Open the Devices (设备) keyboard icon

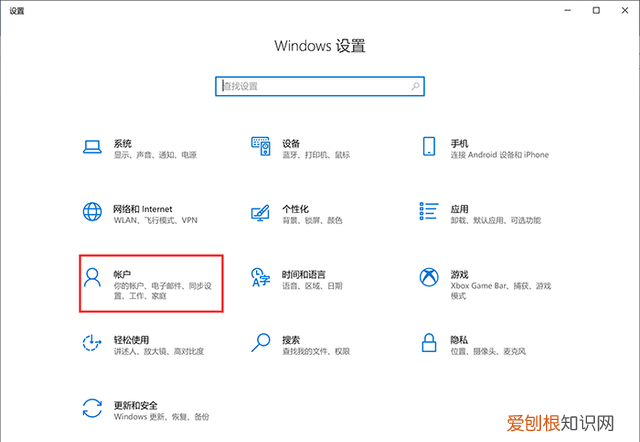click(261, 146)
